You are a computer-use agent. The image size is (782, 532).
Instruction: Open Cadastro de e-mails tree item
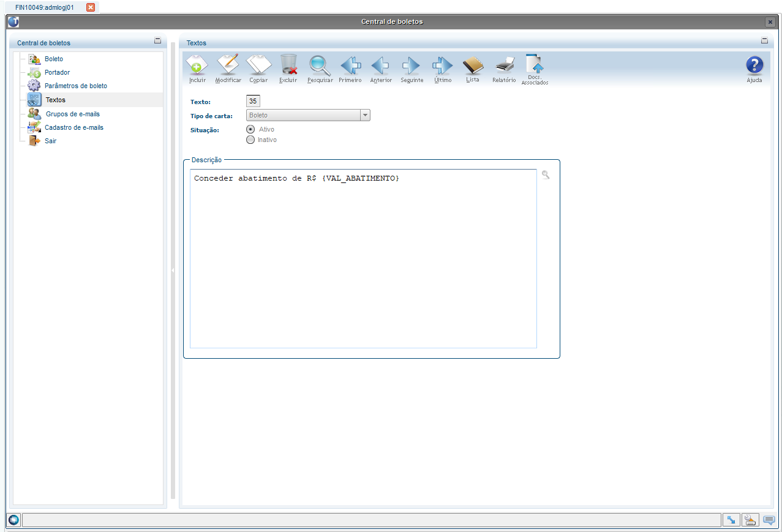(74, 127)
